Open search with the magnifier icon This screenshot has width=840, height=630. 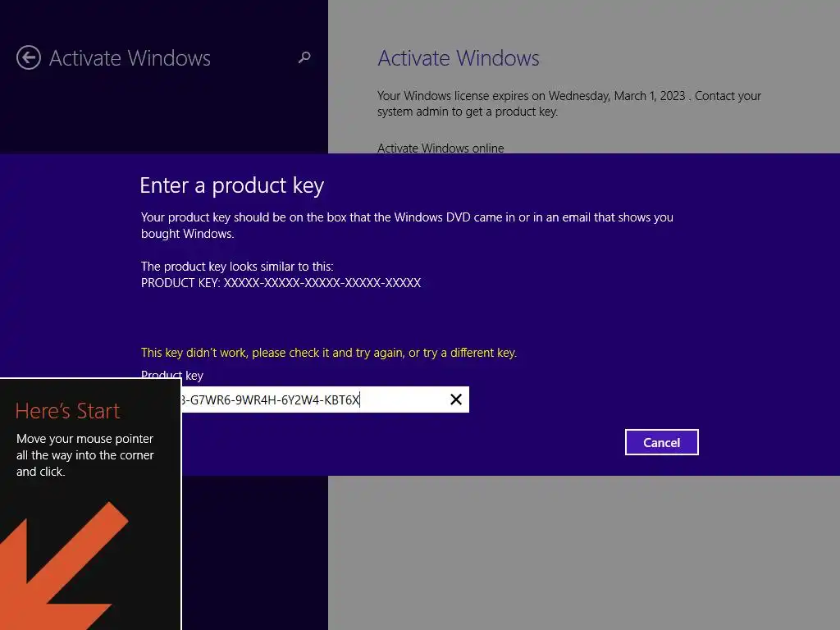tap(304, 57)
